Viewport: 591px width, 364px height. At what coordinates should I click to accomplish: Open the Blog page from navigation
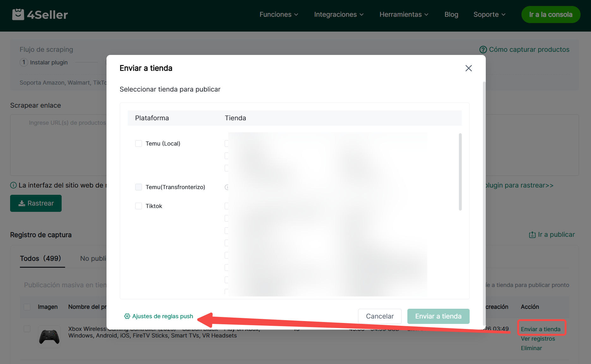click(x=451, y=15)
